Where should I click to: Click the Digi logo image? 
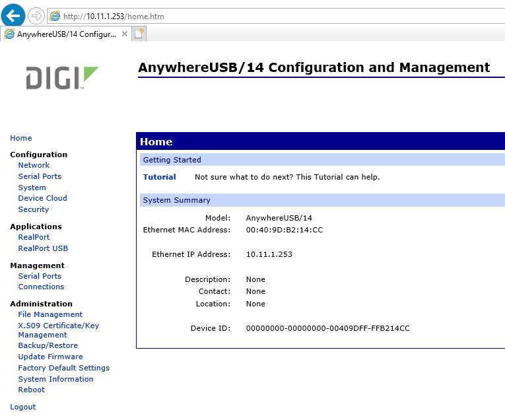coord(62,78)
